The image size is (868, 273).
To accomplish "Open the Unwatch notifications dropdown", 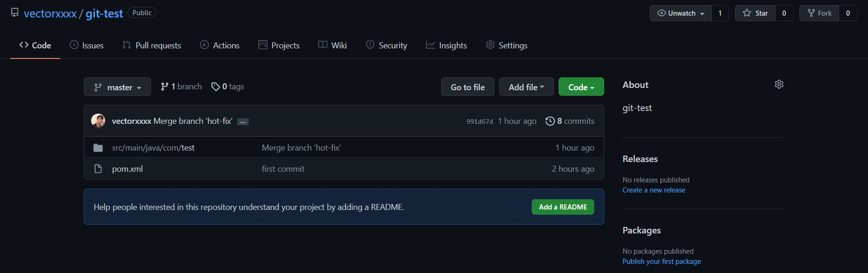I will coord(681,13).
